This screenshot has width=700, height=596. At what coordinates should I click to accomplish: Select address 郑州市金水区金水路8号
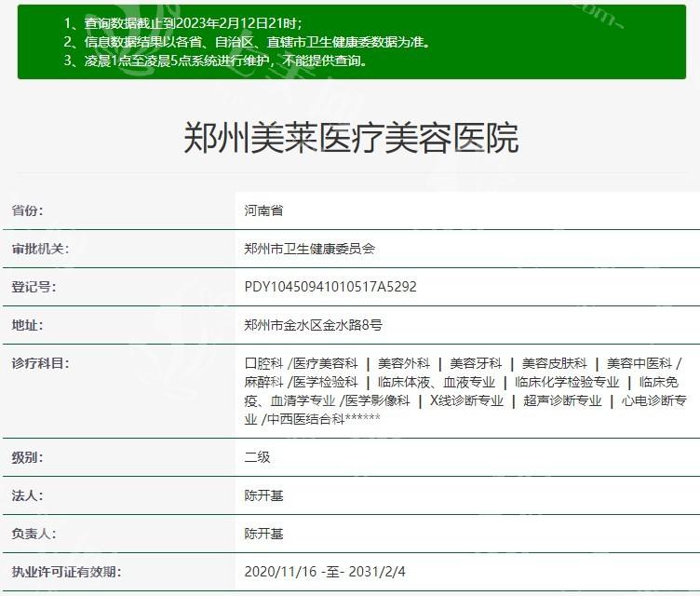pos(314,325)
